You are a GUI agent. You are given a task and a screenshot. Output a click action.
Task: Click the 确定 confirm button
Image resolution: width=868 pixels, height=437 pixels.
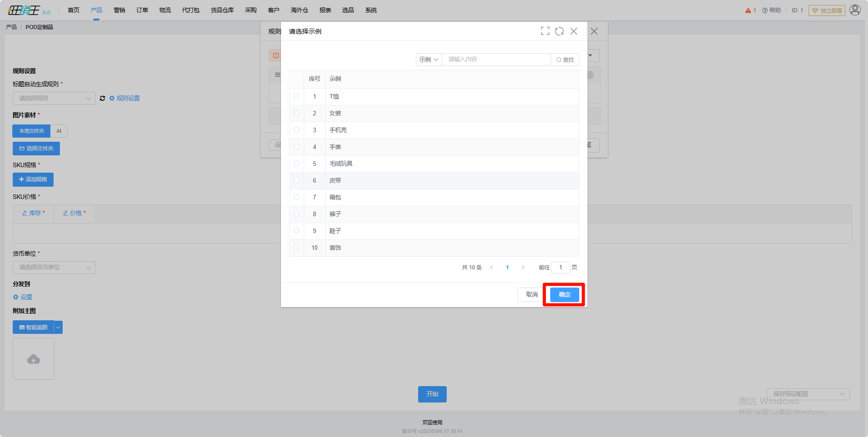coord(565,295)
